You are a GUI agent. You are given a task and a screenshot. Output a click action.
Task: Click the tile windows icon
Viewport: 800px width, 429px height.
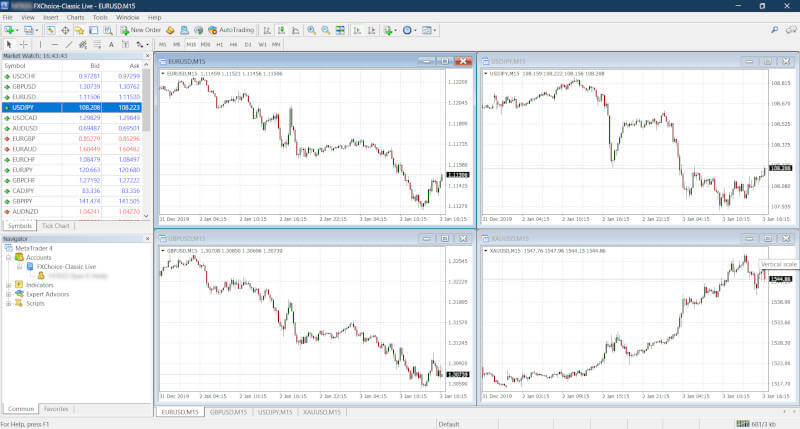tap(340, 31)
